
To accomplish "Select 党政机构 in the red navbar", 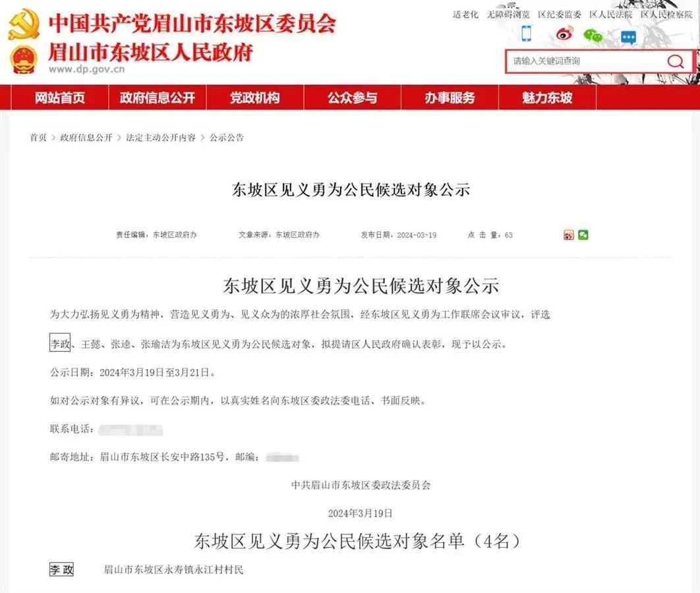I will [255, 98].
